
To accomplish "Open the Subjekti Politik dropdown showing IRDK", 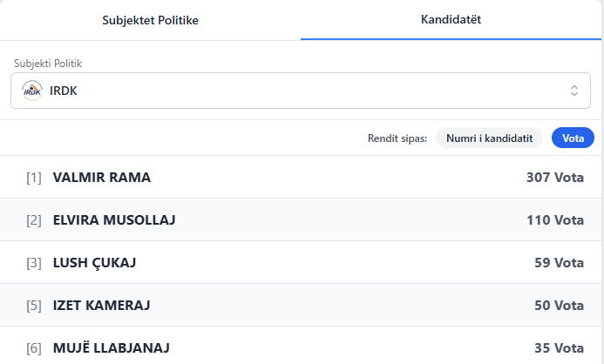I will tap(301, 91).
